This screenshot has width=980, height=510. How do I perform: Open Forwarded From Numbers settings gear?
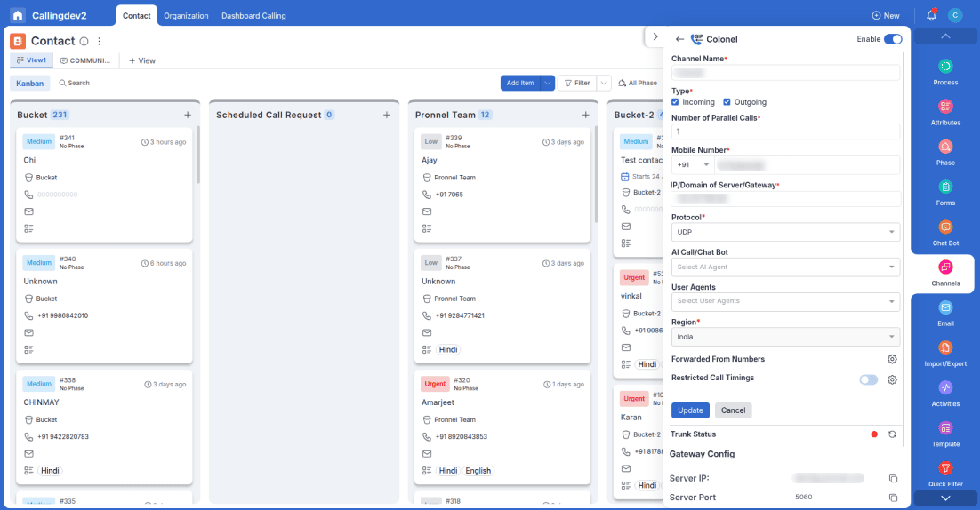(892, 359)
